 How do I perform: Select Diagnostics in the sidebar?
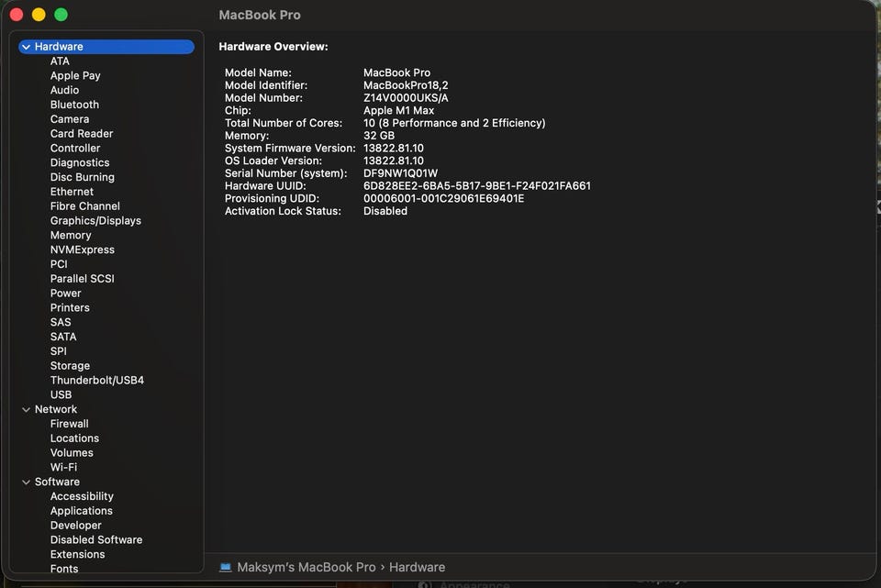point(80,163)
